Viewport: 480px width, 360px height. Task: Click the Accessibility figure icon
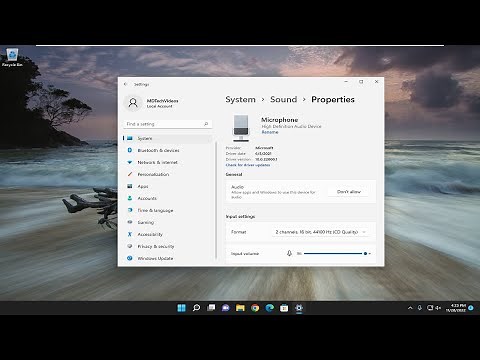pos(130,234)
